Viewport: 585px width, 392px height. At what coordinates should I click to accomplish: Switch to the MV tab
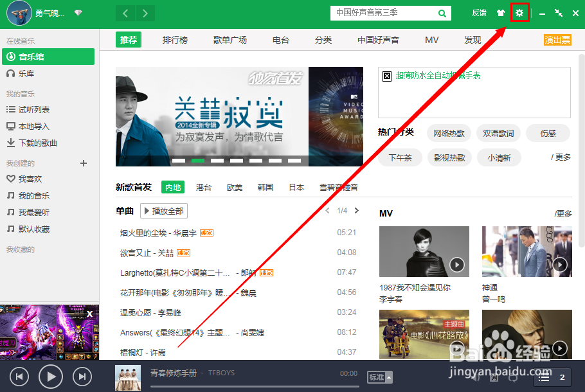click(x=431, y=40)
